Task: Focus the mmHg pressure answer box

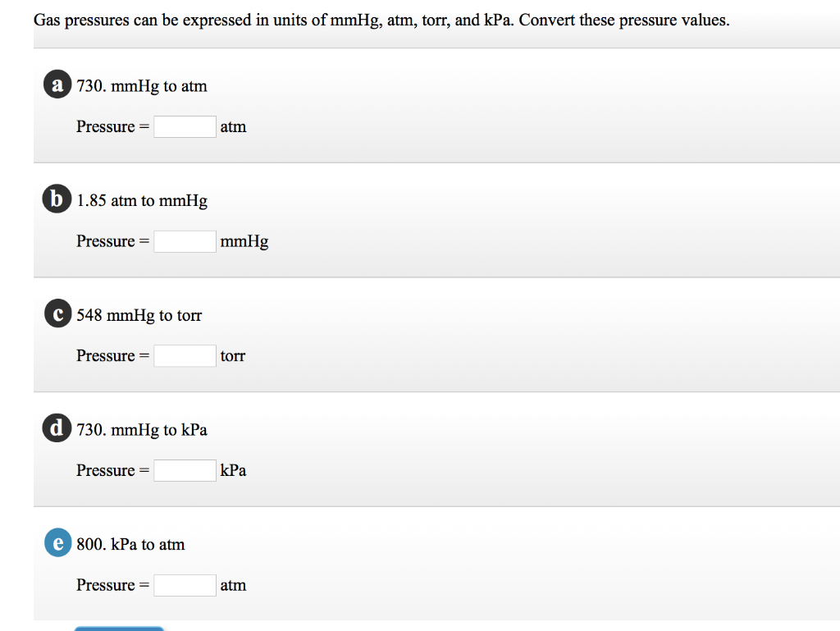Action: (185, 241)
